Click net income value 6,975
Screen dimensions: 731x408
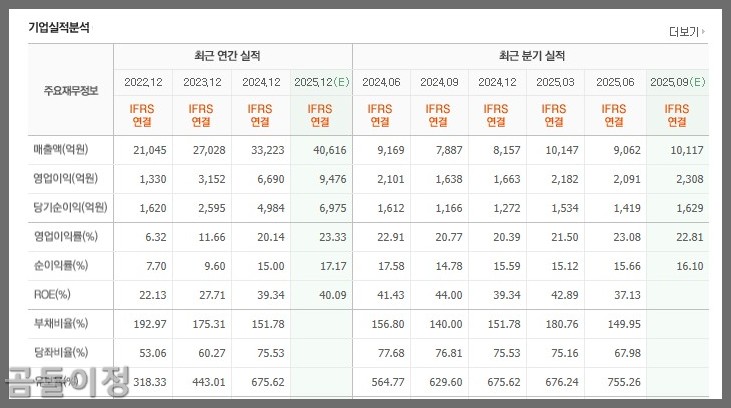point(333,208)
